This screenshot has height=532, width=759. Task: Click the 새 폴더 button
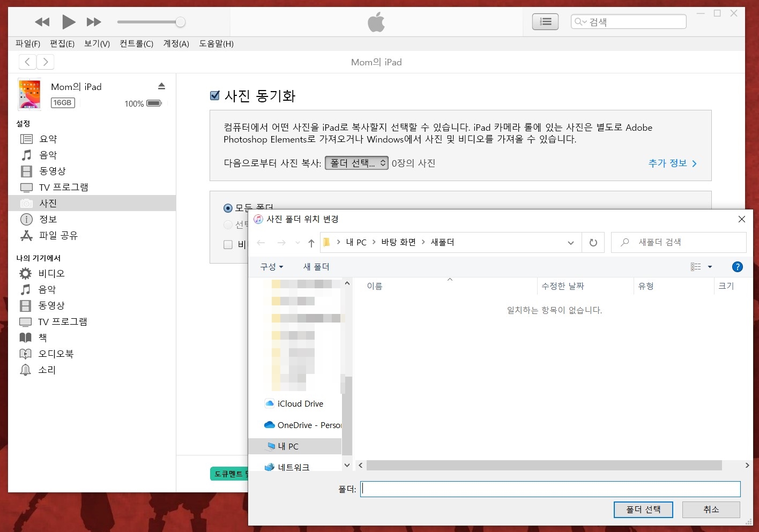click(316, 266)
